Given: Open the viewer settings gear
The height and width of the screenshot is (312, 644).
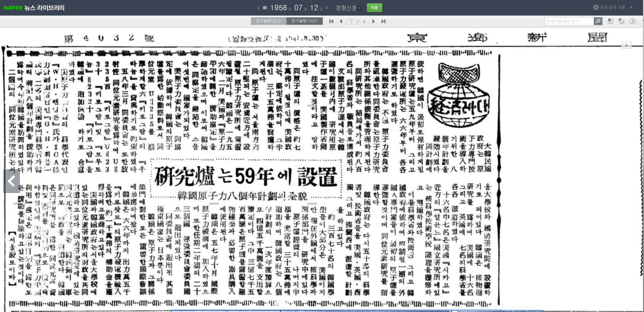Looking at the screenshot, I should click(621, 21).
